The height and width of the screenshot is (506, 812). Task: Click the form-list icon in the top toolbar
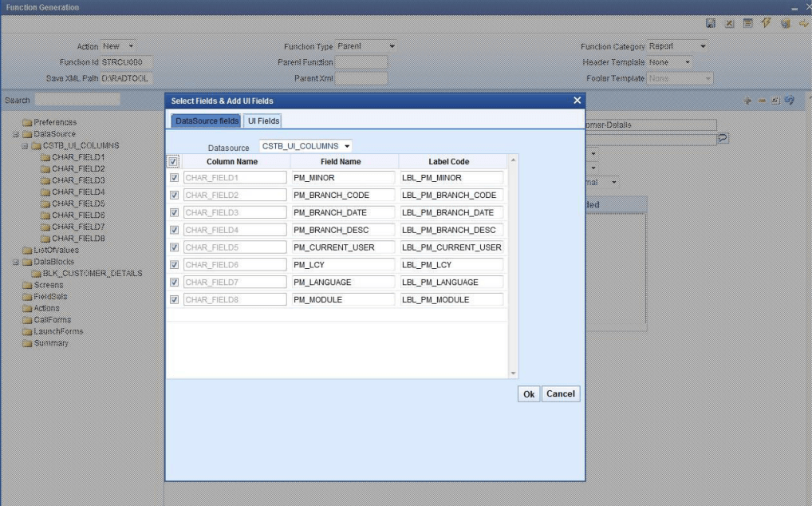click(747, 23)
